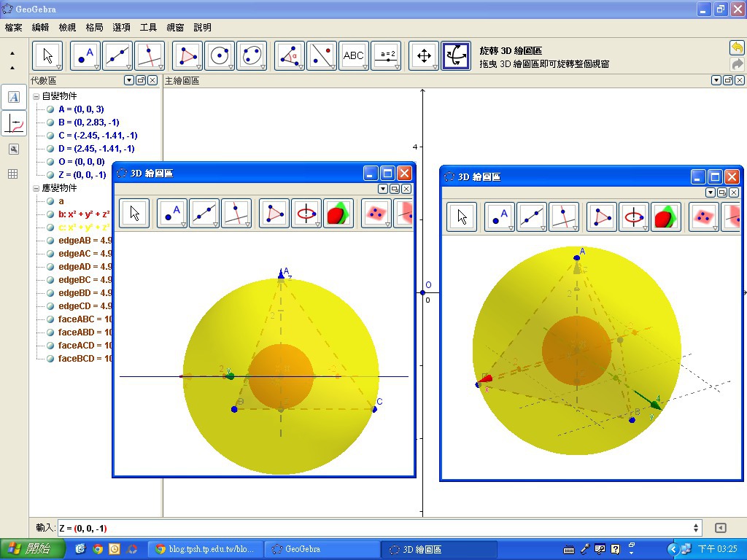This screenshot has height=560, width=747.
Task: Select the Rotate 3D Graphics View tool
Action: coord(456,55)
